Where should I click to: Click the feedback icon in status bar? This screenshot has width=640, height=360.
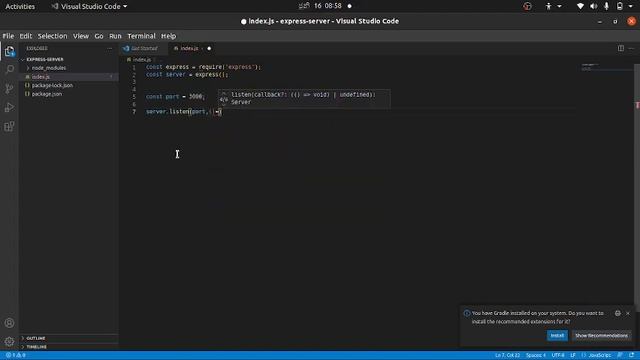620,355
